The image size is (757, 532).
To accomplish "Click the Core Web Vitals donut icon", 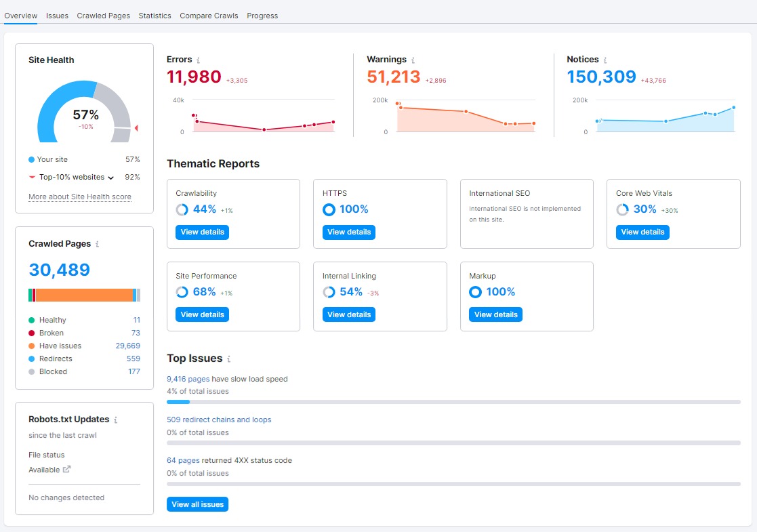I will (622, 209).
